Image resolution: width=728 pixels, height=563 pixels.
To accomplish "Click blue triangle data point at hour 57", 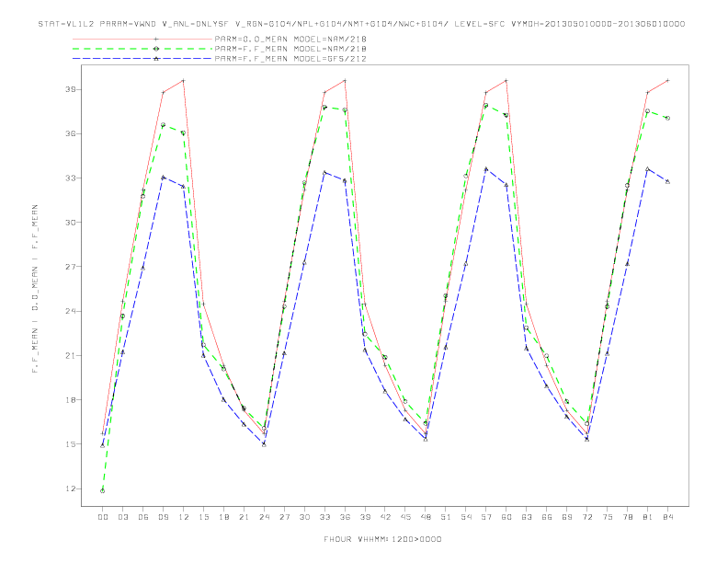I will tap(486, 169).
